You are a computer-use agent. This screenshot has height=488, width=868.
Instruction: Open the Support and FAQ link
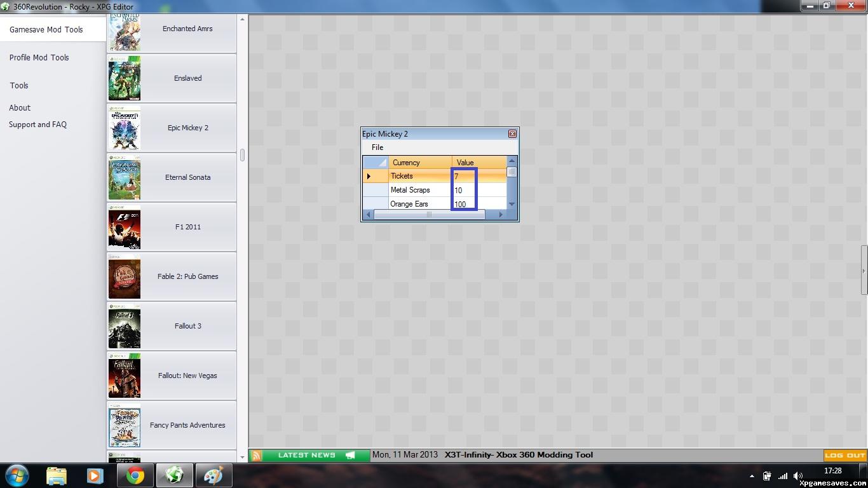pyautogui.click(x=37, y=125)
